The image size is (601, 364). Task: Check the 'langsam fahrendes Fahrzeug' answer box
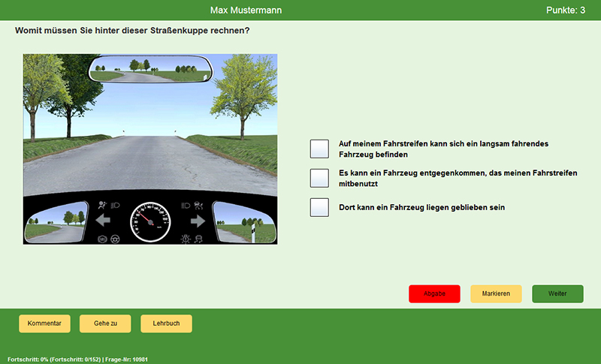tap(319, 149)
